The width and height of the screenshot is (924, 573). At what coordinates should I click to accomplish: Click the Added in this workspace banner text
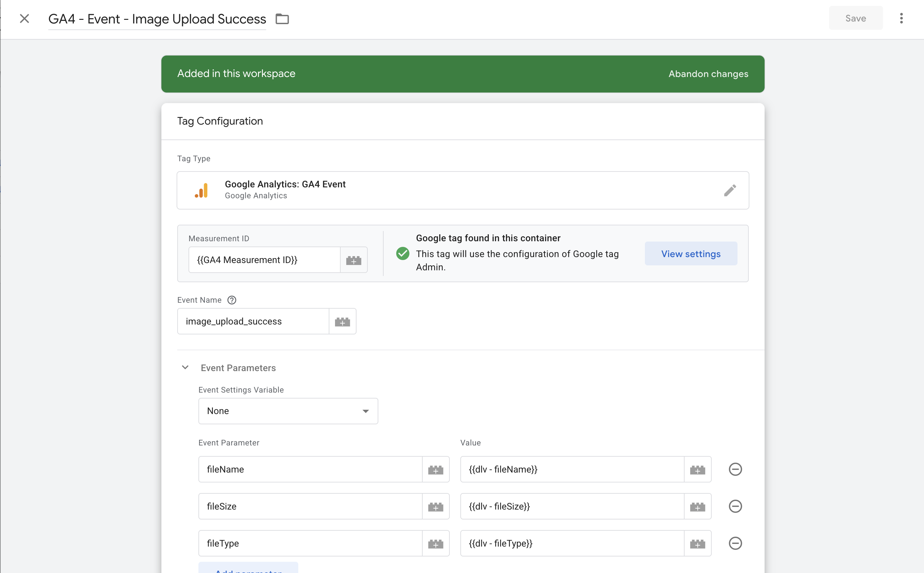236,73
